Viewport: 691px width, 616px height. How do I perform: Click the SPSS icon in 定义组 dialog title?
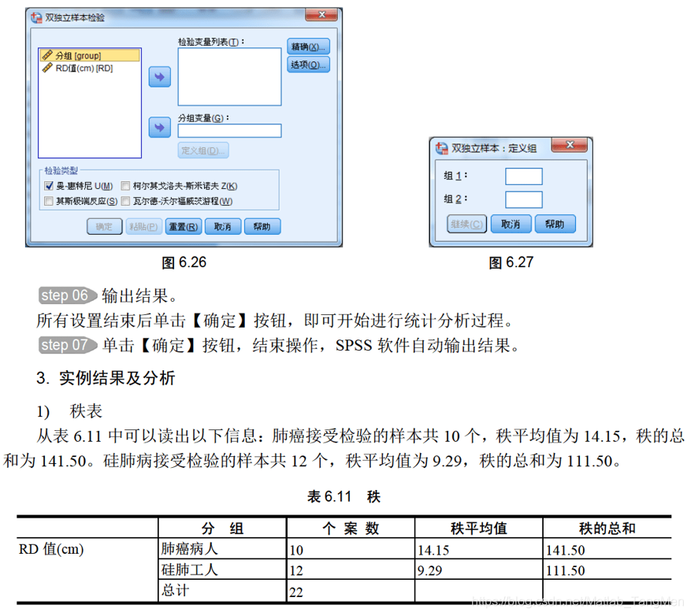(441, 148)
